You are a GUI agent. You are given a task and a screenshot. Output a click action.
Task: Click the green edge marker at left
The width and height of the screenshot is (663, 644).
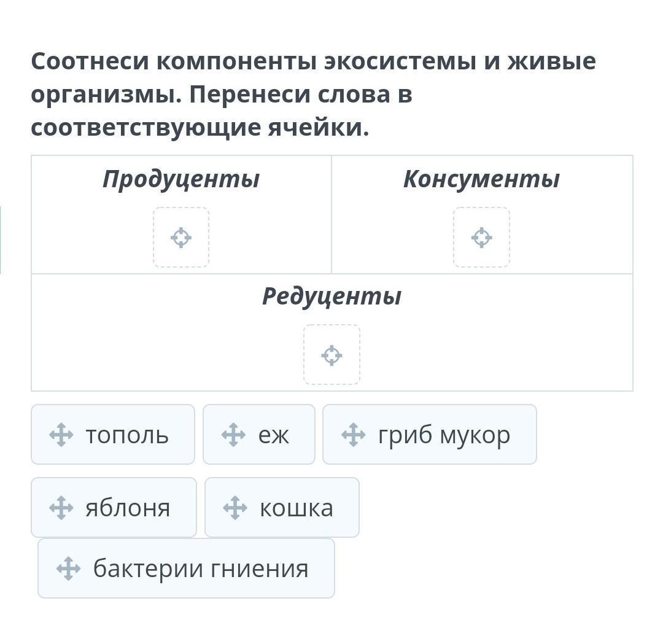point(1,239)
